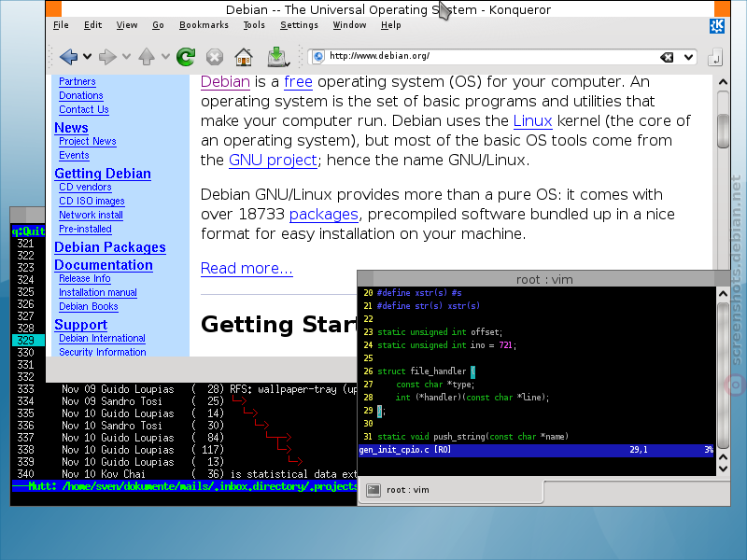Open the Debian International link

102,338
